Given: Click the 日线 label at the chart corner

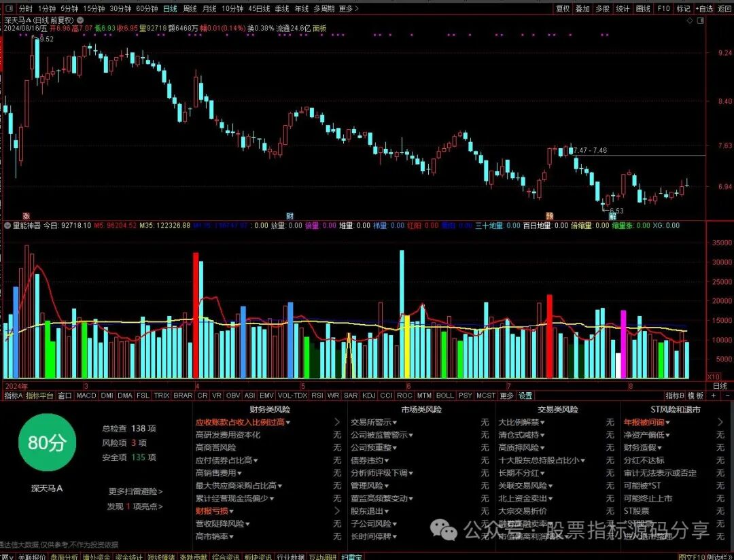Looking at the screenshot, I should point(720,386).
